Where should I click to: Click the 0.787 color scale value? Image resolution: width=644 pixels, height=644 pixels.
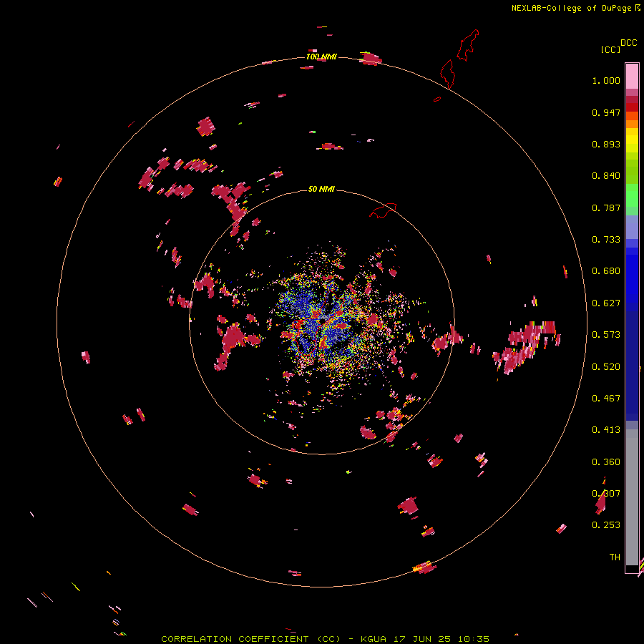(606, 208)
